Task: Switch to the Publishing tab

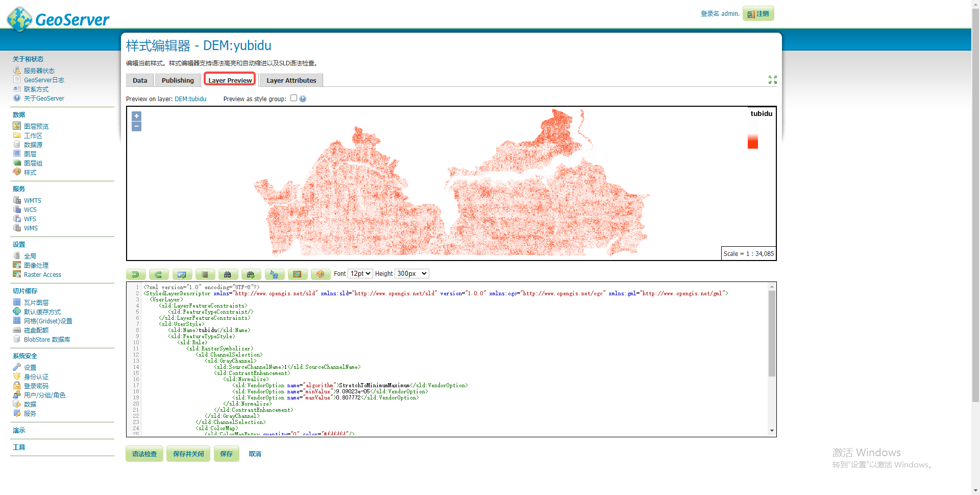Action: (178, 80)
